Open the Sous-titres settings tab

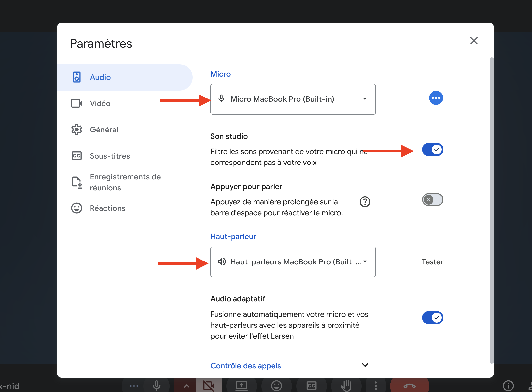pyautogui.click(x=110, y=156)
